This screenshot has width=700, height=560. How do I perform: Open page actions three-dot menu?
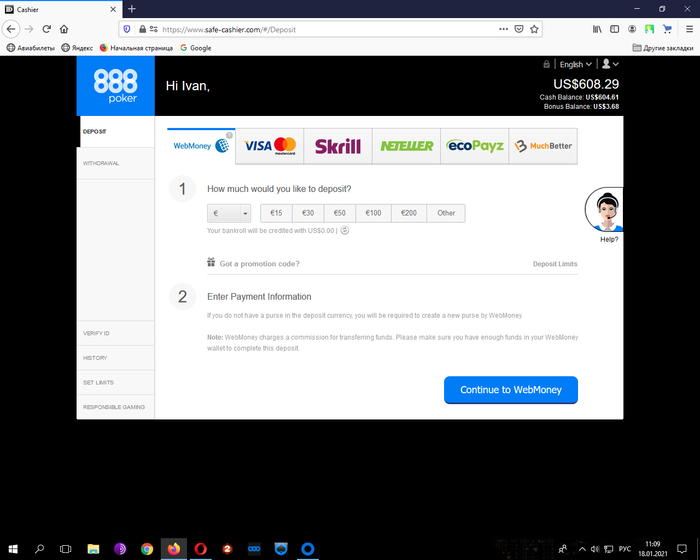click(x=504, y=29)
